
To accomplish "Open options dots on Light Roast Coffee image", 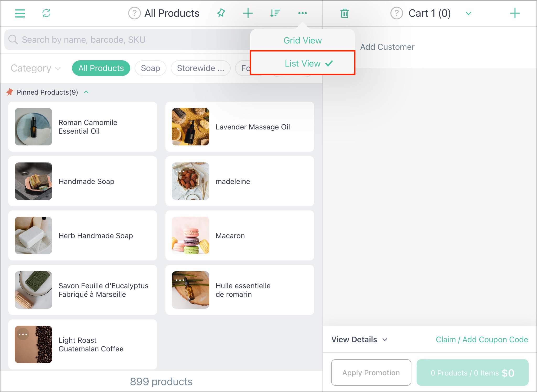I will click(x=23, y=334).
